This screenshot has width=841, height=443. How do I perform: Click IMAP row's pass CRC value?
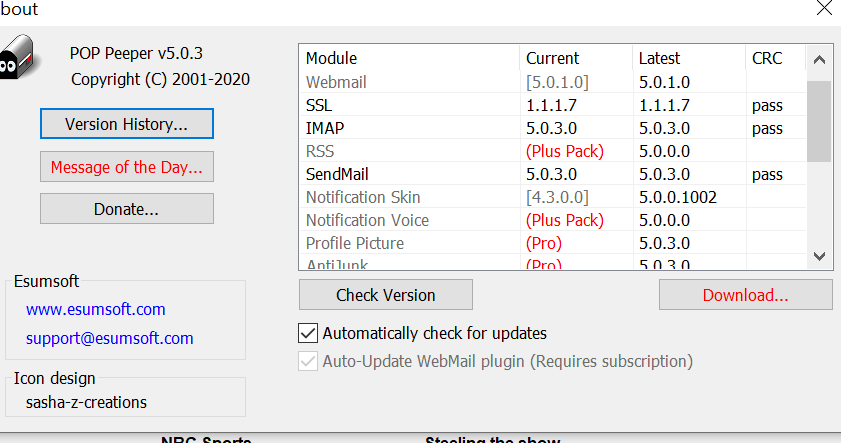768,129
